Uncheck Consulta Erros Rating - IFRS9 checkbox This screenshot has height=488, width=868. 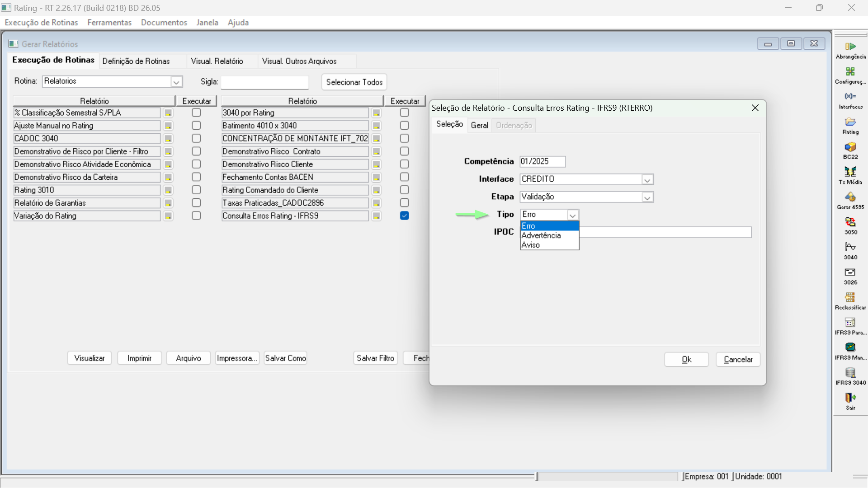point(404,216)
